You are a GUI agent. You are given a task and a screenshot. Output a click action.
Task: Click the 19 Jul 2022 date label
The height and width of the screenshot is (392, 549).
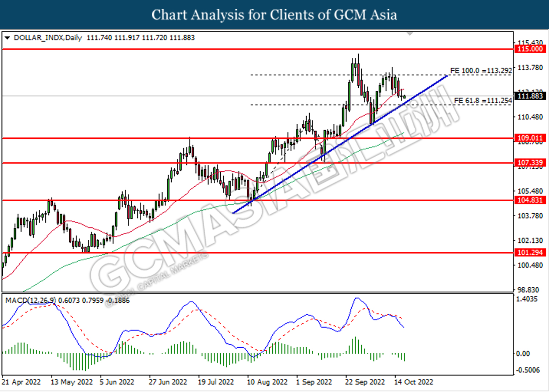coord(216,382)
